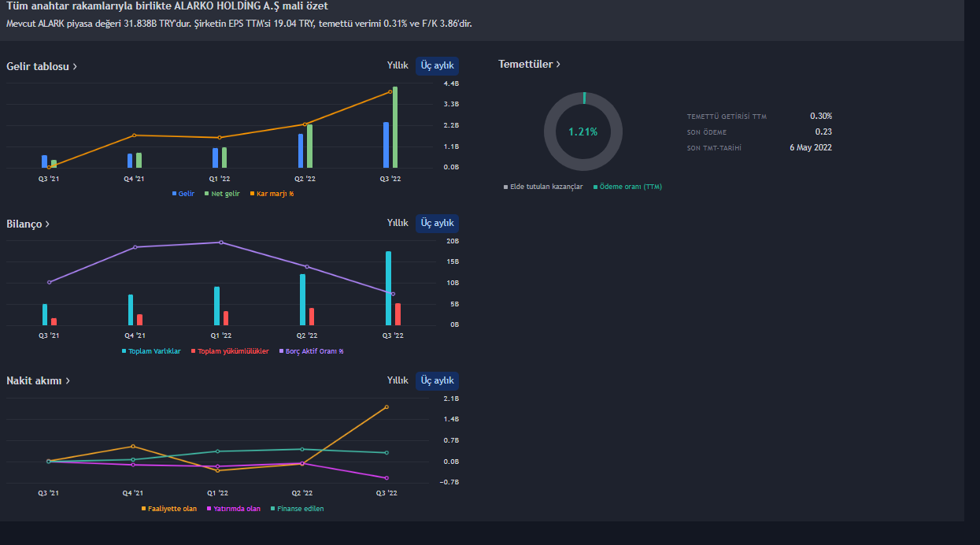Click the Yatırımda olan legend entry
This screenshot has width=980, height=545.
point(234,509)
